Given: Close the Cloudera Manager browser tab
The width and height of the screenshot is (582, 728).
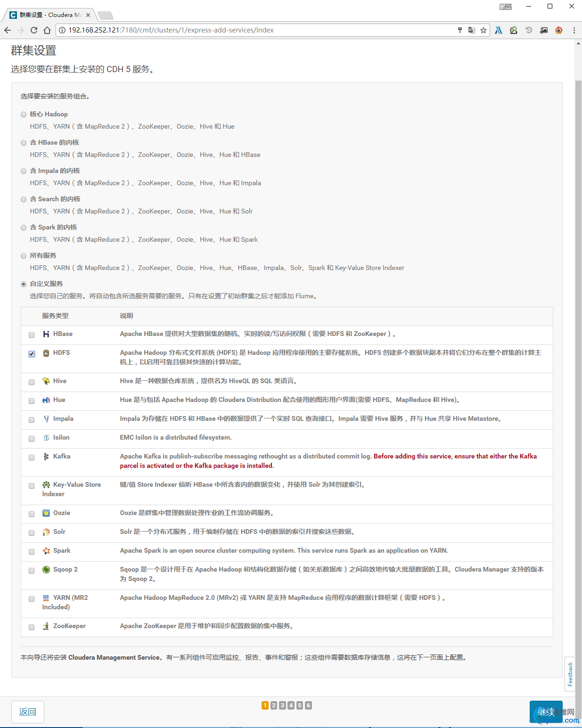Looking at the screenshot, I should pos(88,15).
